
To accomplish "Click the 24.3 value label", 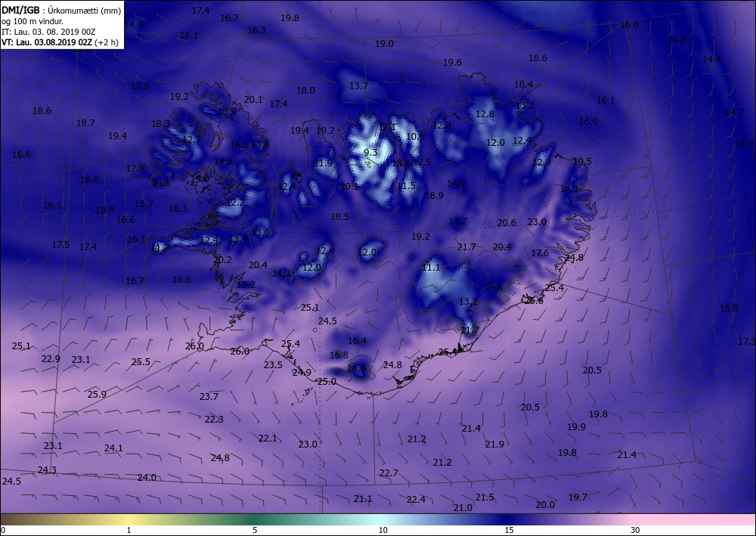I will pyautogui.click(x=47, y=470).
